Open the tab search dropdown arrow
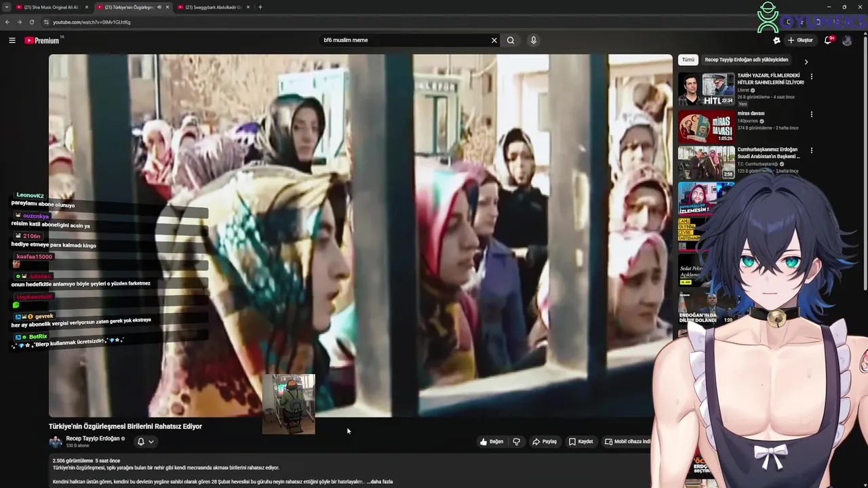 (6, 7)
